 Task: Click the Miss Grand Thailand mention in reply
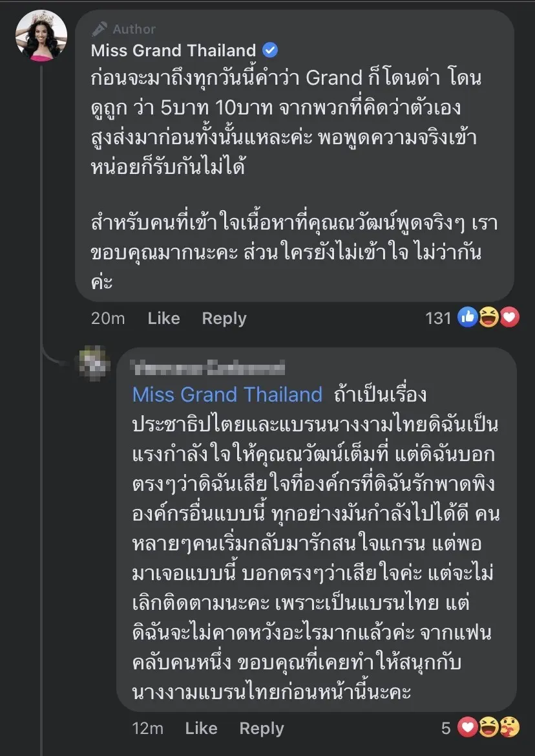(227, 394)
